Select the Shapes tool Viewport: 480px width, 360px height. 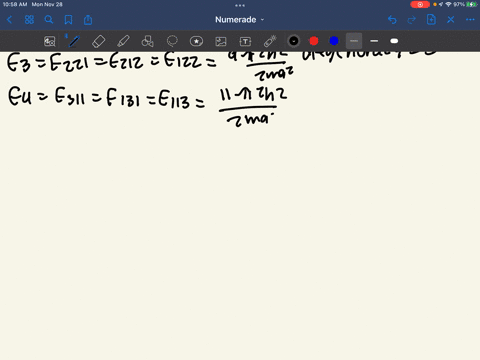(x=147, y=41)
